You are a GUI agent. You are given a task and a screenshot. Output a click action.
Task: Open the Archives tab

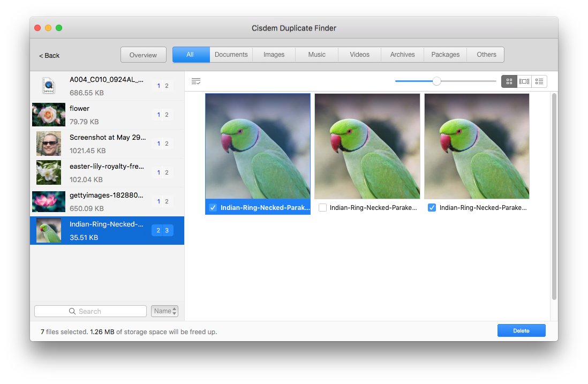[402, 55]
